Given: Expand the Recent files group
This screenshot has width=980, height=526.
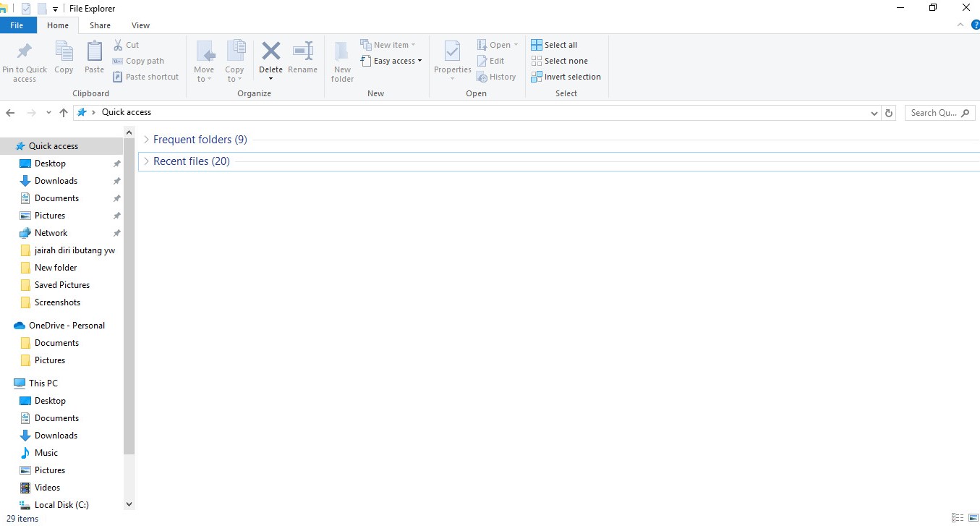Looking at the screenshot, I should [147, 161].
